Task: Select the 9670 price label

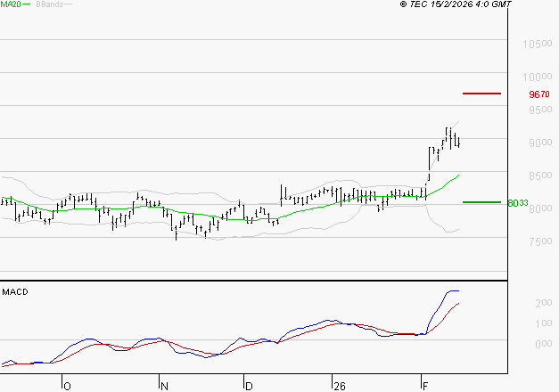Action: (538, 94)
